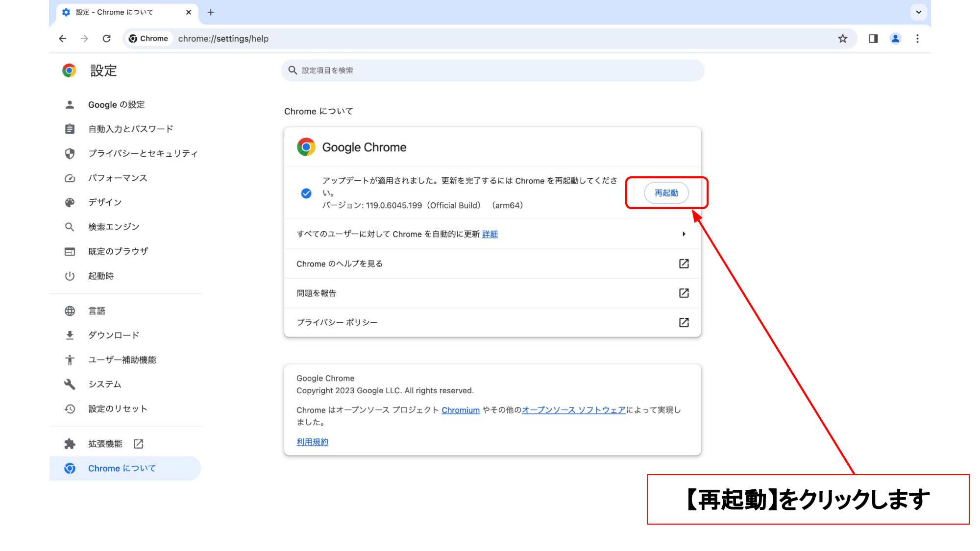Open the 利用規約 terms link
The width and height of the screenshot is (980, 551).
[312, 442]
